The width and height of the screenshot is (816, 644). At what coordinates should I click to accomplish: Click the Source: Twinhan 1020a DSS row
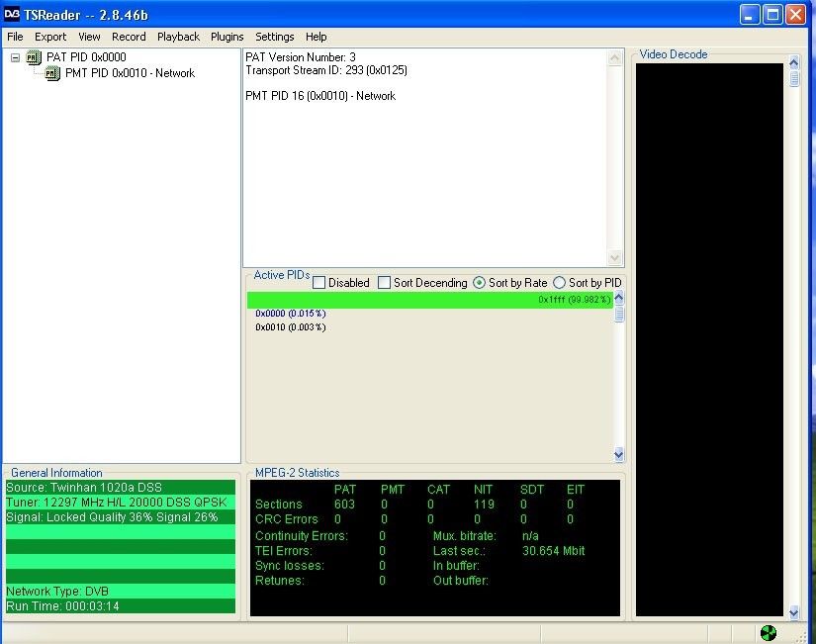click(121, 488)
